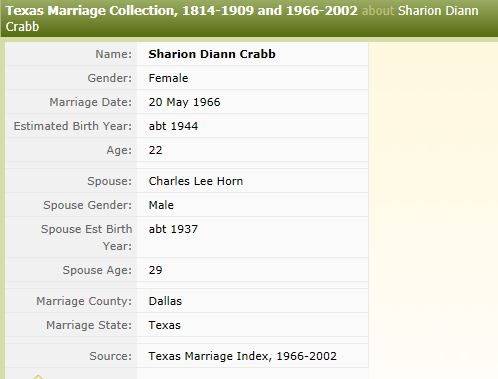
Task: Click the Texas Marriage Collection header title
Action: [x=182, y=11]
